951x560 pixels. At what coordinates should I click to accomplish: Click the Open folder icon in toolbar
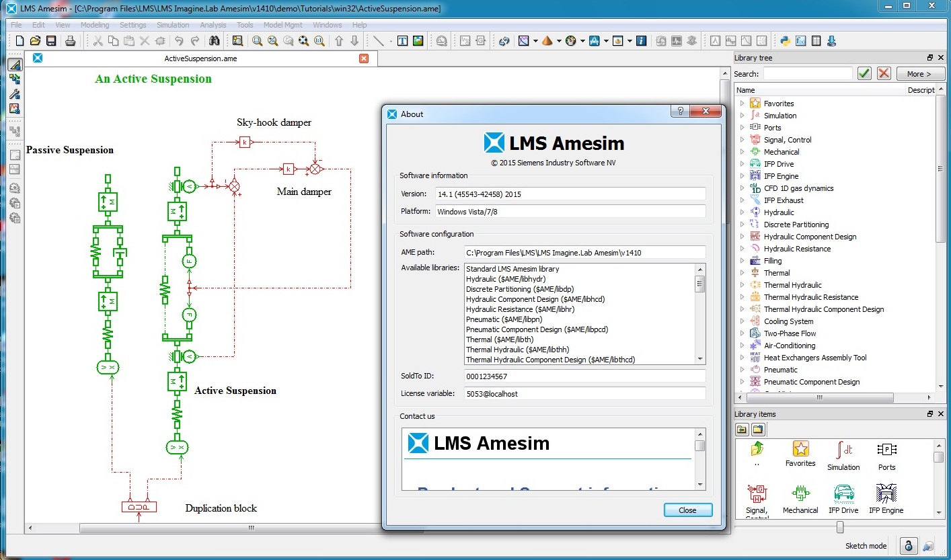[x=35, y=41]
